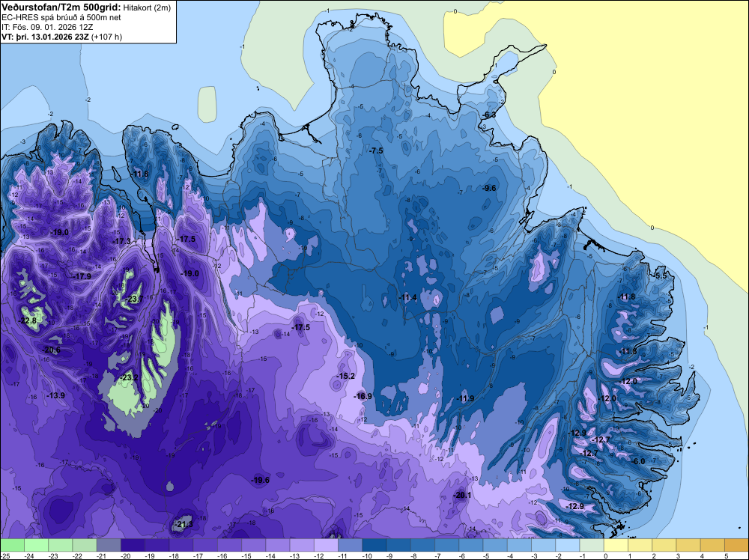This screenshot has width=749, height=560.
Task: Click the '-17.9' temperature value on the map
Action: [x=82, y=276]
